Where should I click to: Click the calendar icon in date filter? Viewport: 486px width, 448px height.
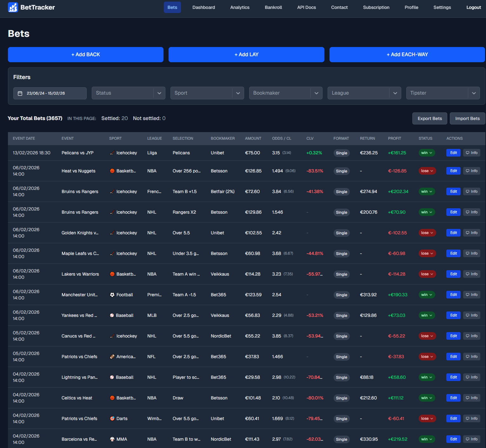pyautogui.click(x=20, y=93)
